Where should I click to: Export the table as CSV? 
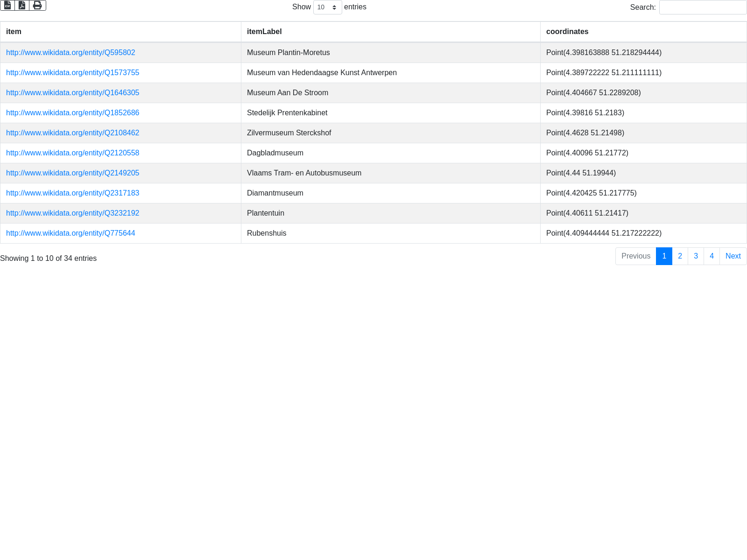[x=7, y=5]
